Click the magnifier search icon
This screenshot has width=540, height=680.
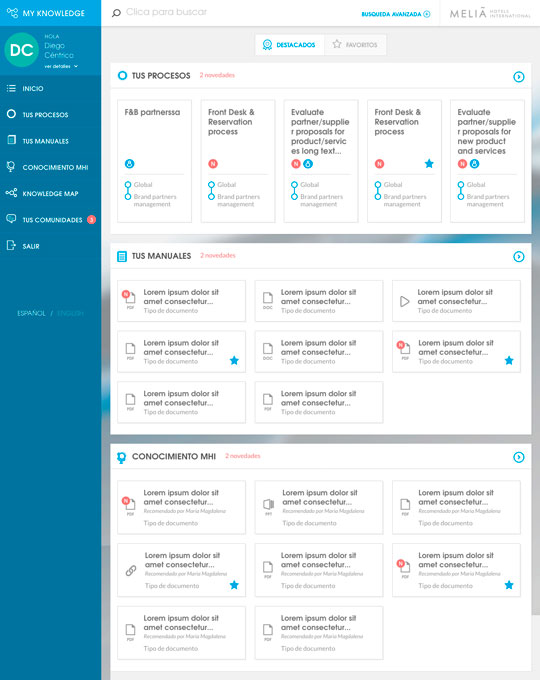(x=116, y=13)
